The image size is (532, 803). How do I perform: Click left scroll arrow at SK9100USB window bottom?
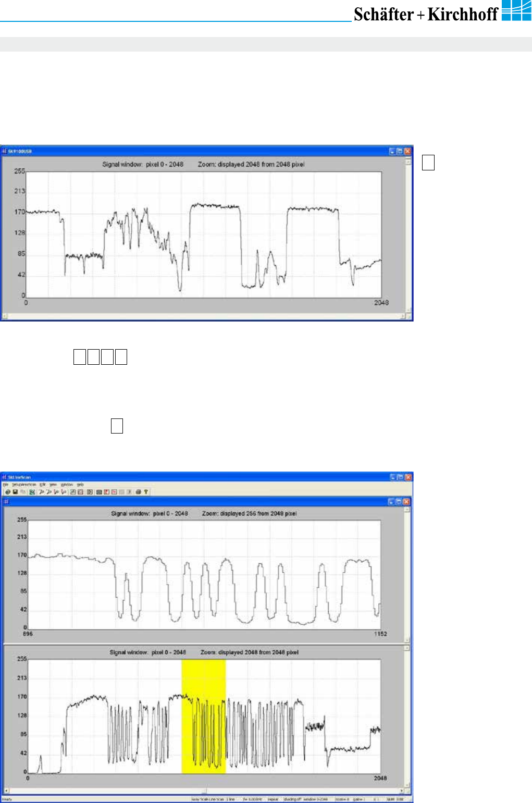pyautogui.click(x=5, y=316)
